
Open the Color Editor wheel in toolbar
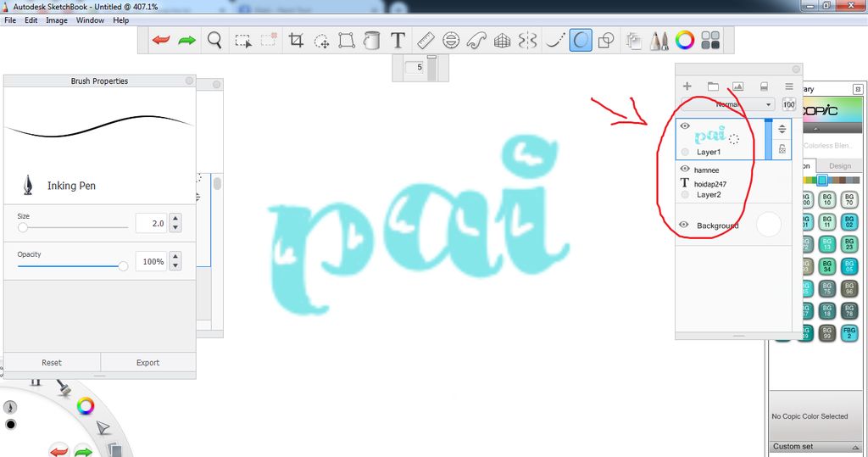[x=685, y=40]
